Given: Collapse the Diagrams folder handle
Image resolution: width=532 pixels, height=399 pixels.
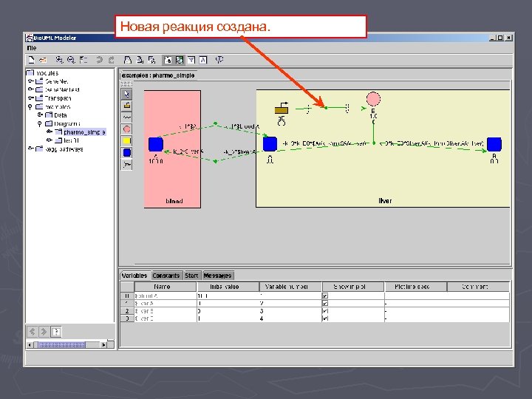Looking at the screenshot, I should click(x=40, y=124).
